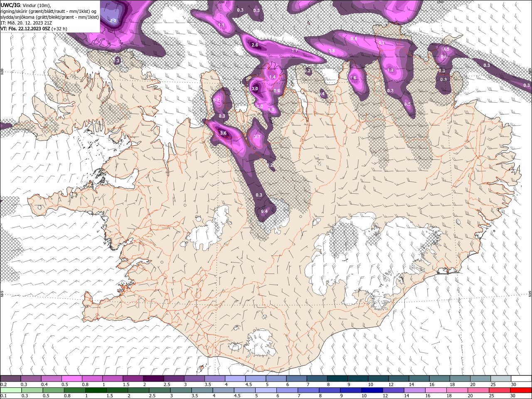This screenshot has width=532, height=399.
Task: Click the '0.1' tick label on rain scale
Action: coord(4,396)
